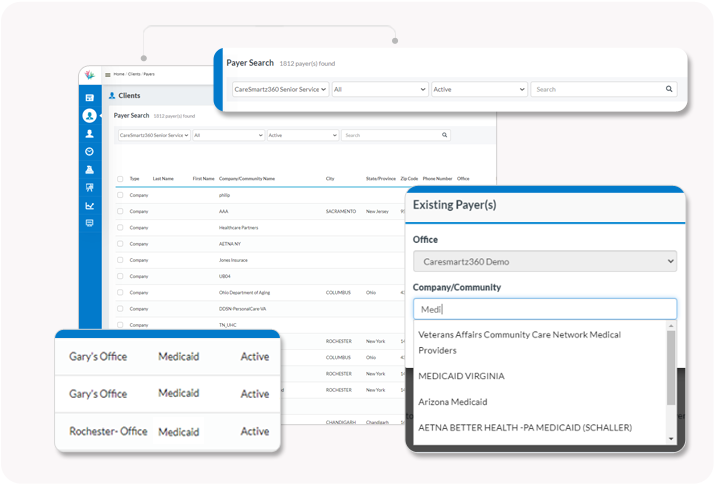Click the magnifier icon in the small table search box
Image resolution: width=714 pixels, height=485 pixels.
pos(444,135)
